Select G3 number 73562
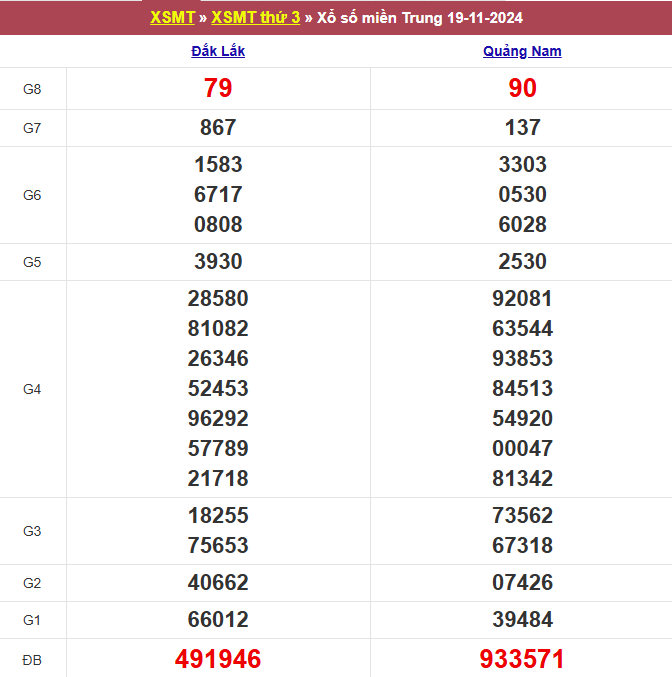Screen dimensions: 672x677 [x=522, y=516]
